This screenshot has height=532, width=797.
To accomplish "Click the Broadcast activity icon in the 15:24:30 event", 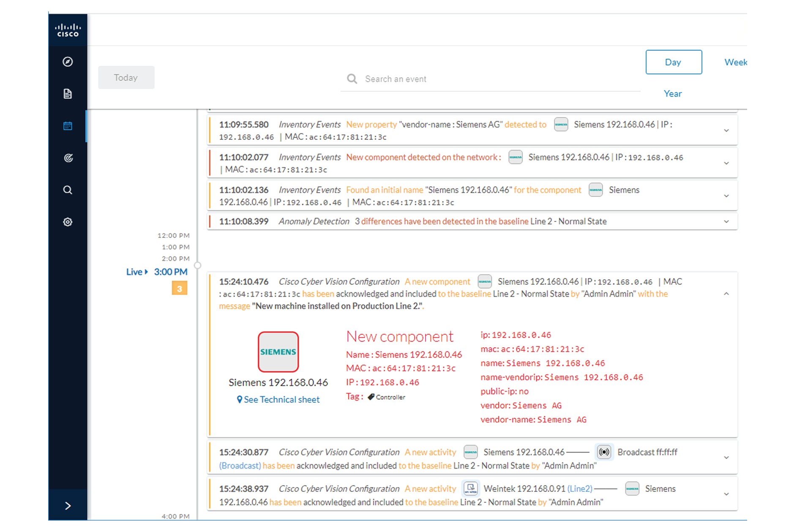I will click(x=604, y=452).
